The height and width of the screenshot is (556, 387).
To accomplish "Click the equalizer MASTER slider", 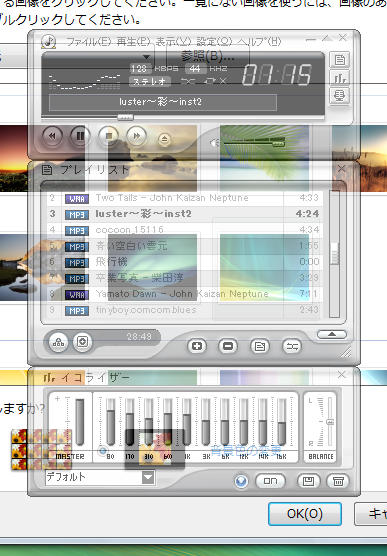I will click(80, 422).
